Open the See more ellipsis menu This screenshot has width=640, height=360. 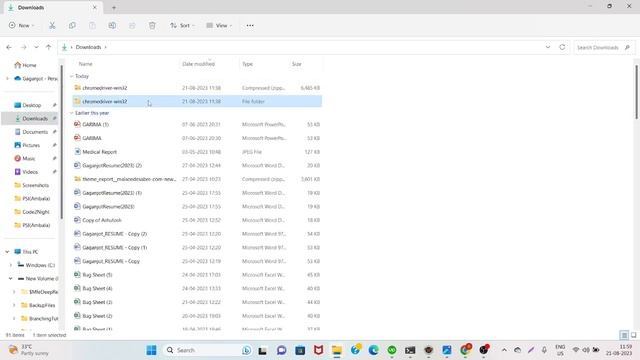pyautogui.click(x=250, y=25)
